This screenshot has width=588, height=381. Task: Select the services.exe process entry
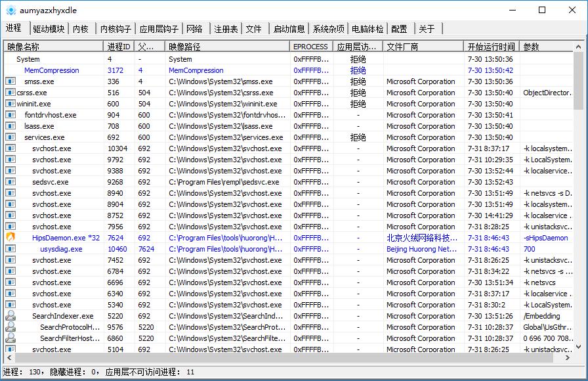(x=45, y=137)
